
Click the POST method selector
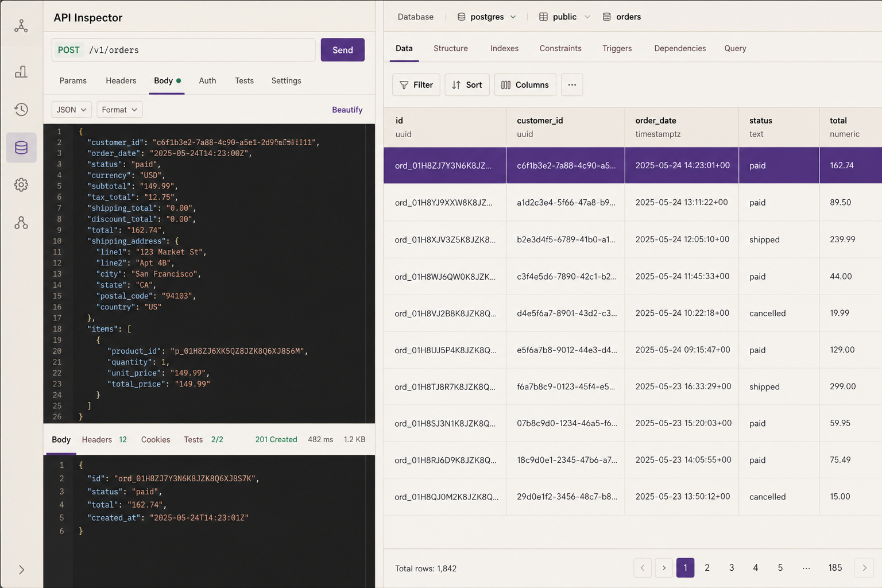coord(69,50)
